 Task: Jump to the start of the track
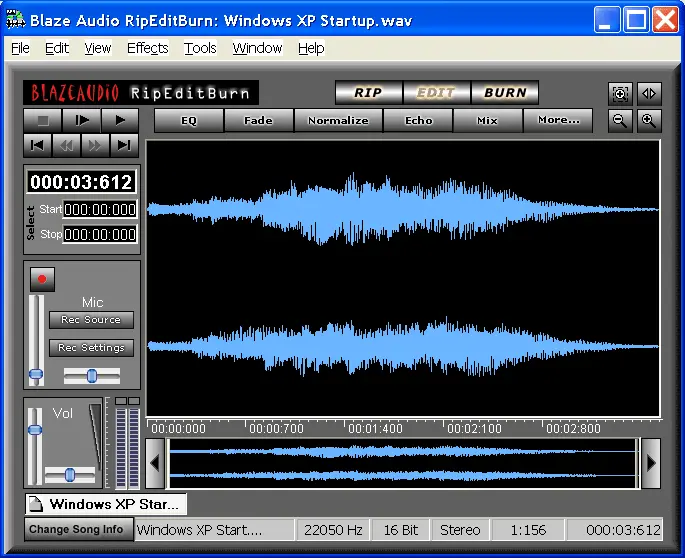38,145
